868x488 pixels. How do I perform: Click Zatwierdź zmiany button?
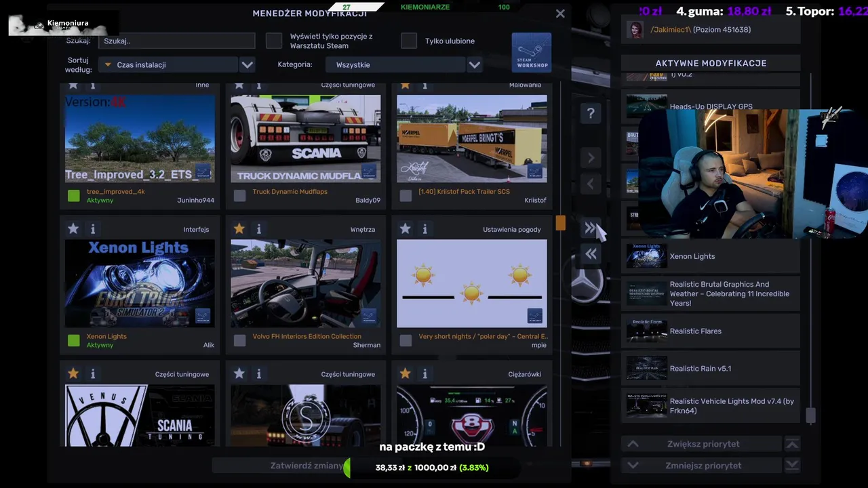(x=307, y=466)
